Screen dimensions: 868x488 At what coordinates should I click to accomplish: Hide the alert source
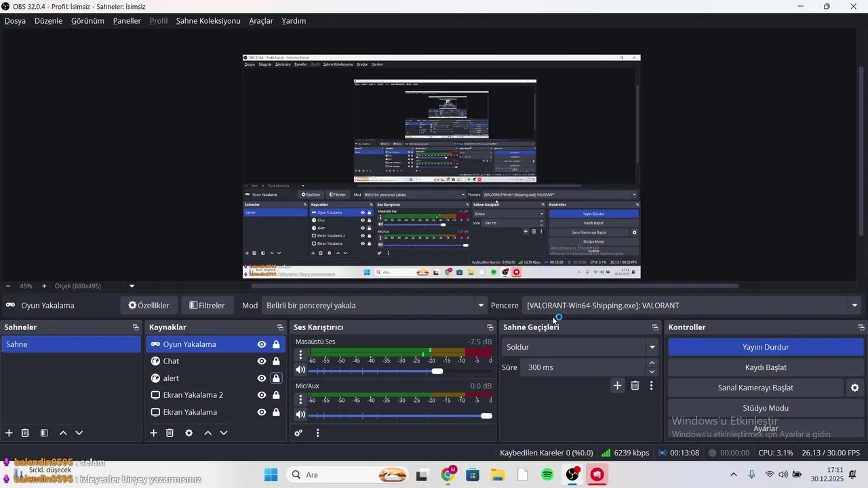pyautogui.click(x=262, y=378)
